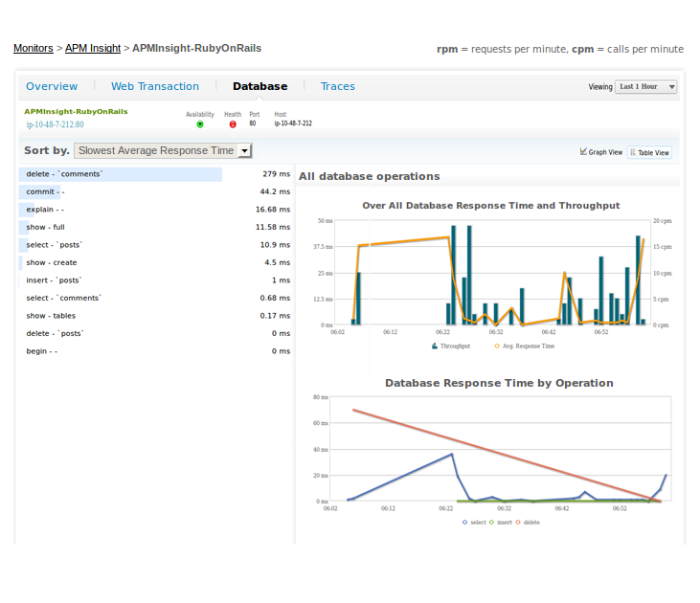700x603 pixels.
Task: Open the Sort by dropdown arrow
Action: [245, 150]
